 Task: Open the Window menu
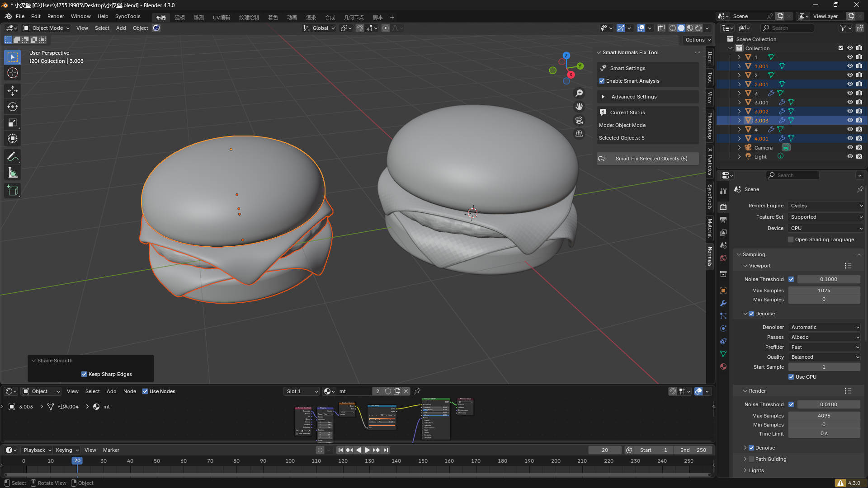[80, 16]
